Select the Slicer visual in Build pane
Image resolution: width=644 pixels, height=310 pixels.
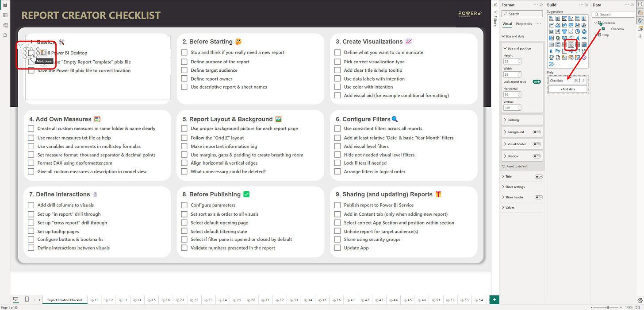571,44
